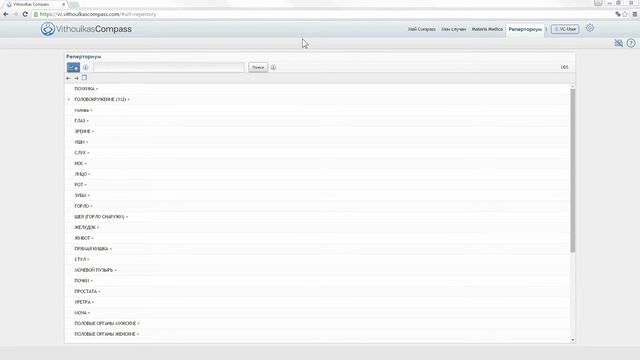Reload the page with browser refresh icon
This screenshot has height=360, width=640.
(25, 14)
